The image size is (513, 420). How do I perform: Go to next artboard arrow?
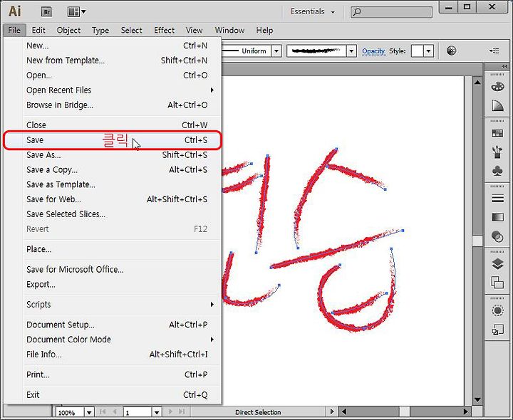tap(170, 412)
